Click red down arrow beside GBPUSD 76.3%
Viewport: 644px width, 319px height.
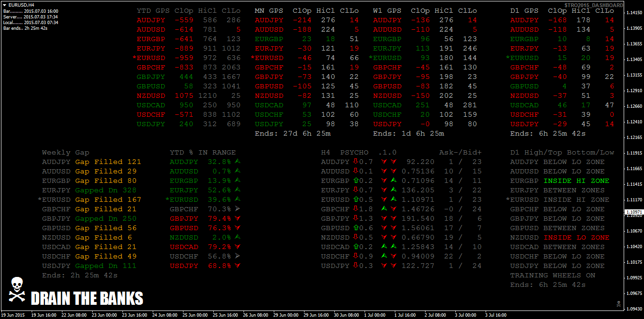pos(237,228)
